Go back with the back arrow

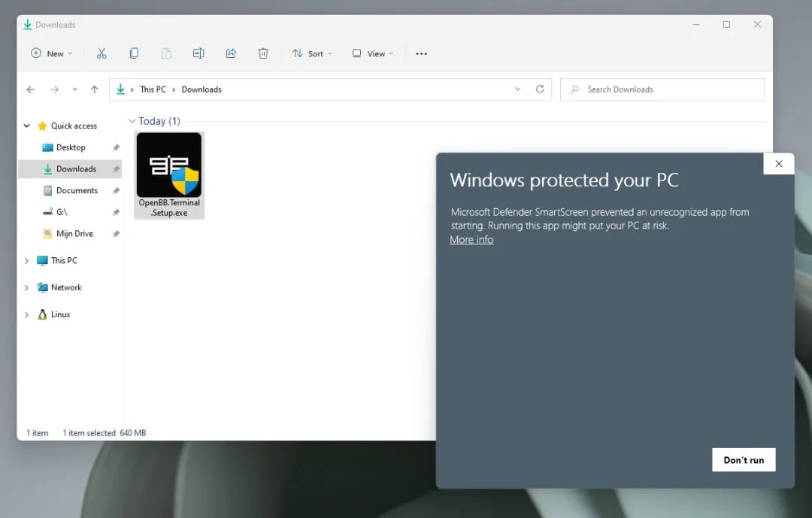tap(31, 89)
